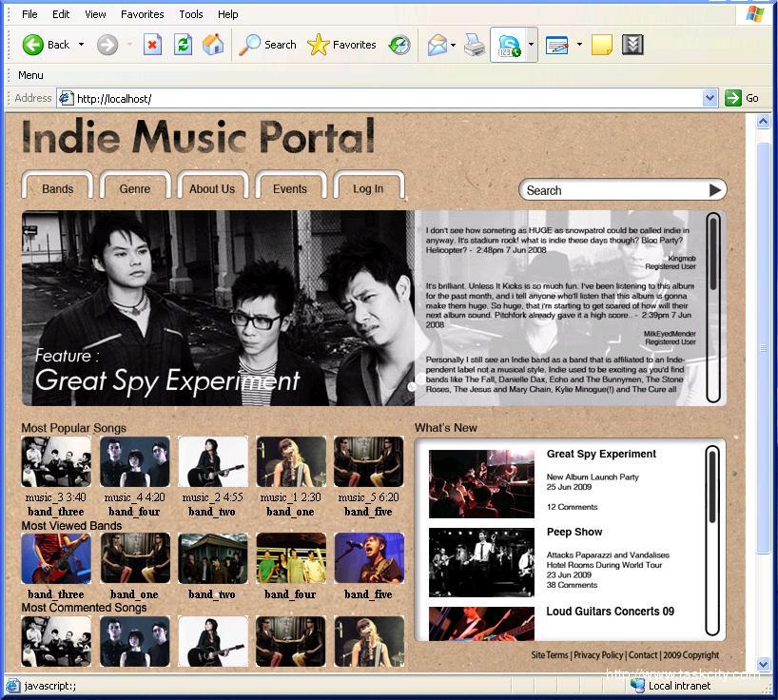Switch to the Events navigation tab
The width and height of the screenshot is (778, 700).
(x=290, y=188)
